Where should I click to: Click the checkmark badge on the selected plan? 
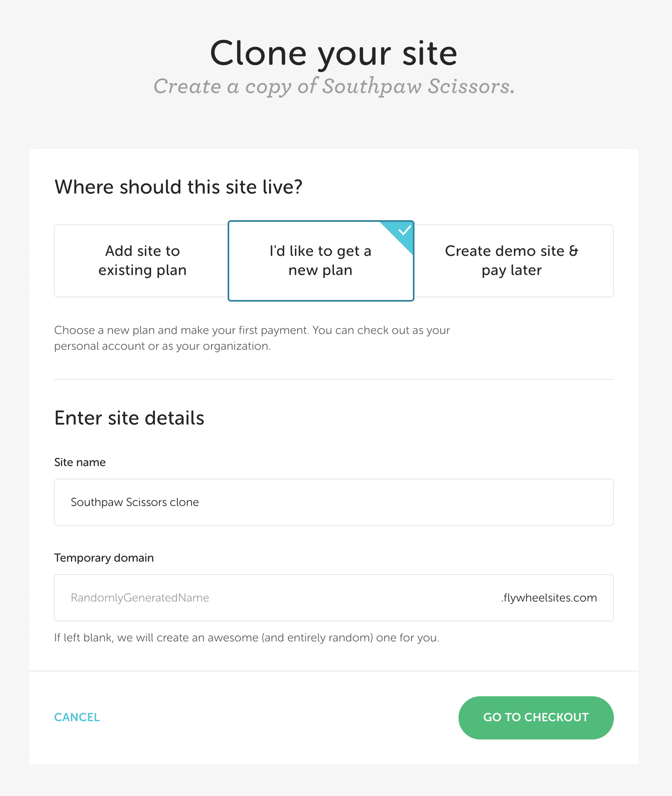(x=404, y=230)
